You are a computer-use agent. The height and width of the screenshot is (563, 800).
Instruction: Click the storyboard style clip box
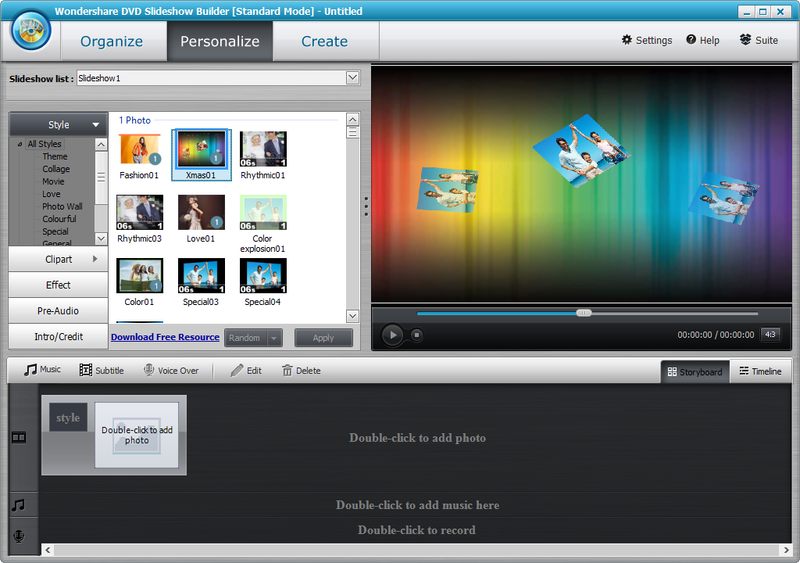[x=68, y=417]
